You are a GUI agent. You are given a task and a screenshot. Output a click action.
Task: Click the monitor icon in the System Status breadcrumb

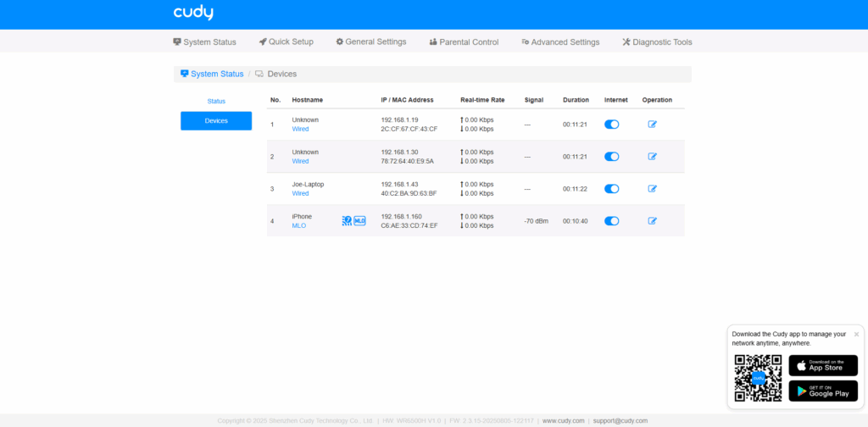[184, 74]
